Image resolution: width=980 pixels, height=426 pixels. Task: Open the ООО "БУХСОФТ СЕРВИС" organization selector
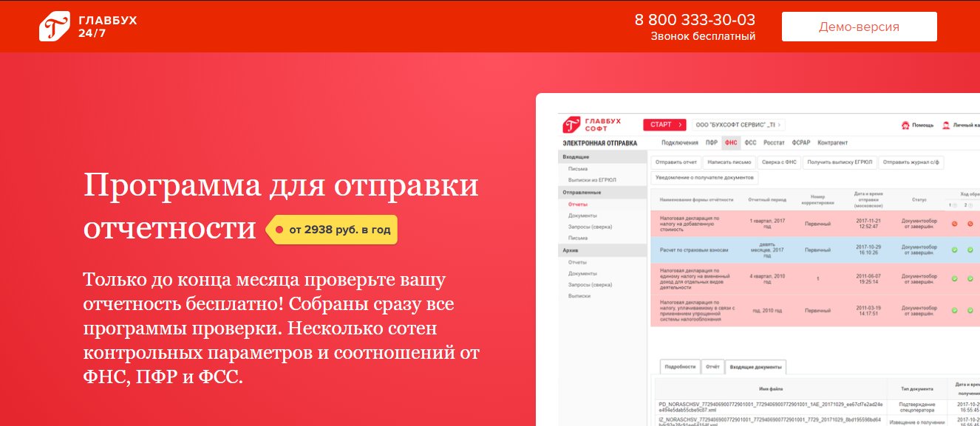tap(738, 125)
